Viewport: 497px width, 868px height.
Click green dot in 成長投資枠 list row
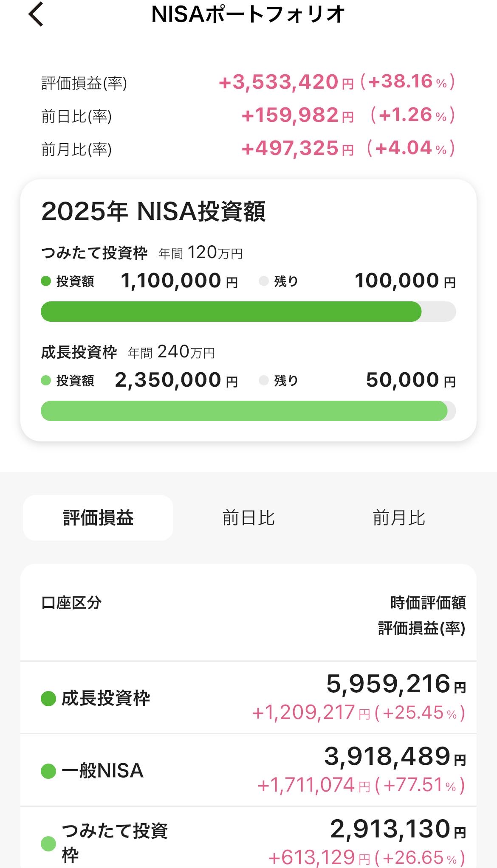[48, 699]
